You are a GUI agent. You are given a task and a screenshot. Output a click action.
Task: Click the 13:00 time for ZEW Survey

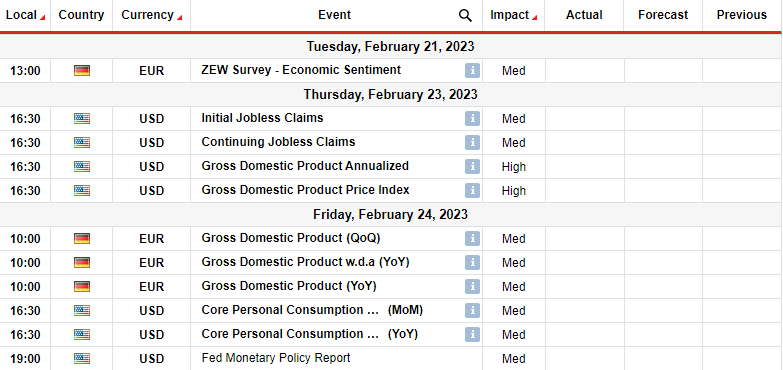25,71
